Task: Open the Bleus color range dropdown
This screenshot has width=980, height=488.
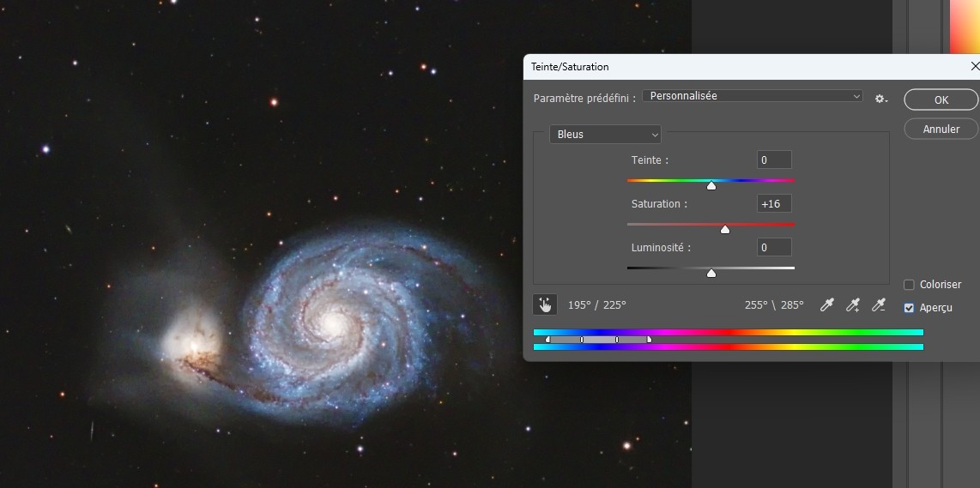Action: click(605, 135)
